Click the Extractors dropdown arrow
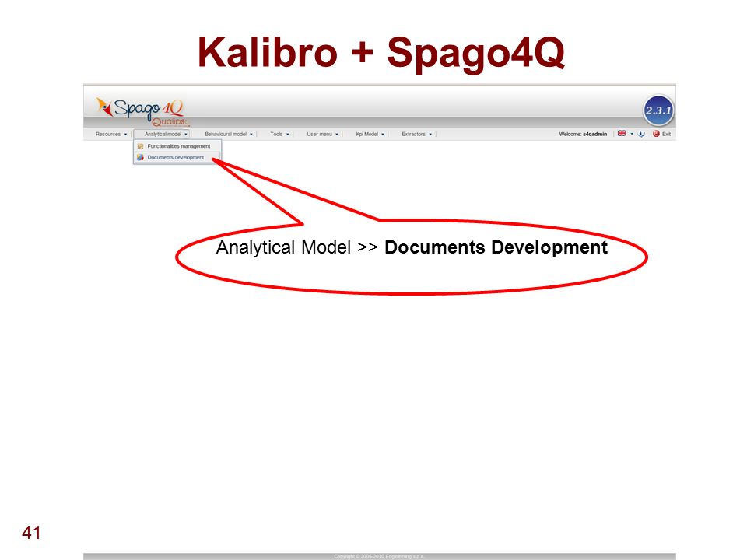This screenshot has width=747, height=560. pyautogui.click(x=430, y=135)
